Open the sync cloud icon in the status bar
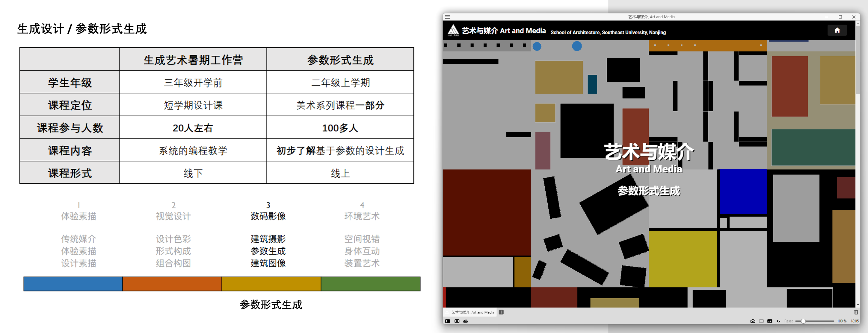The height and width of the screenshot is (333, 868). pos(465,321)
